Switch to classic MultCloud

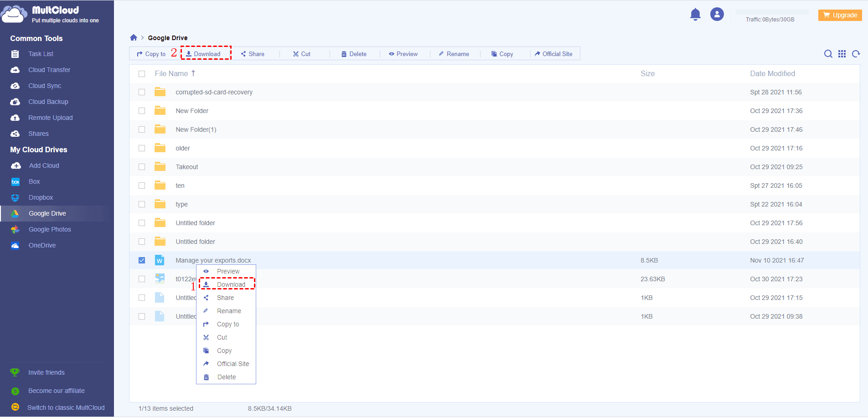pyautogui.click(x=66, y=408)
